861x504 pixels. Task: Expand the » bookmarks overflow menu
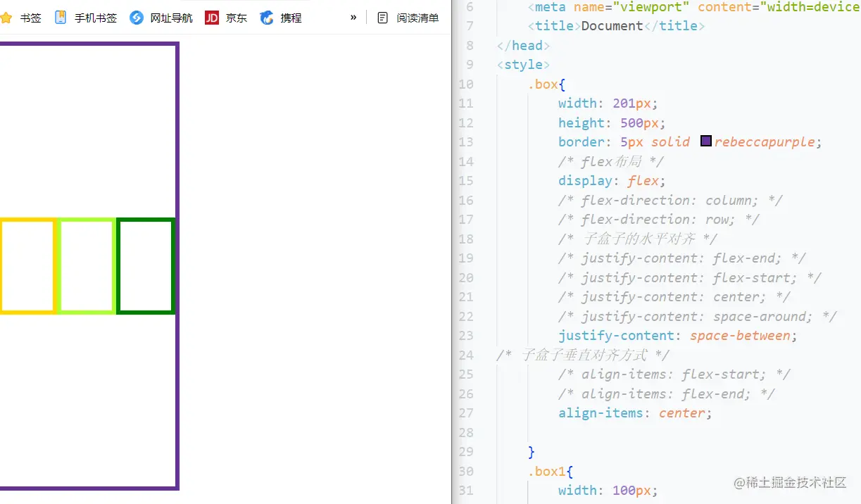(353, 18)
